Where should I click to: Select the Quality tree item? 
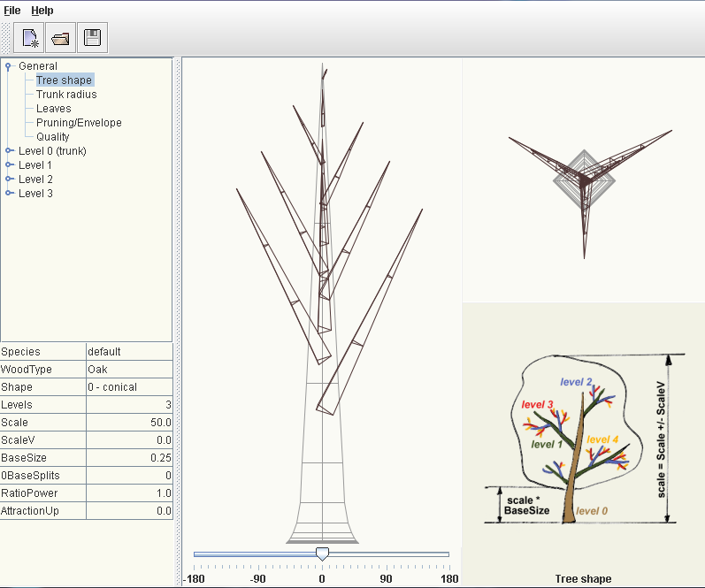[x=53, y=137]
